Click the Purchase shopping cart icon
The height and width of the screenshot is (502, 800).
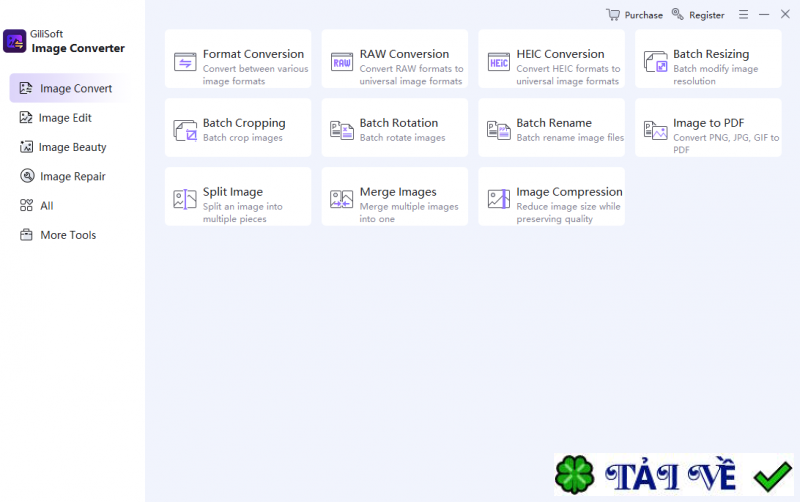(x=613, y=14)
